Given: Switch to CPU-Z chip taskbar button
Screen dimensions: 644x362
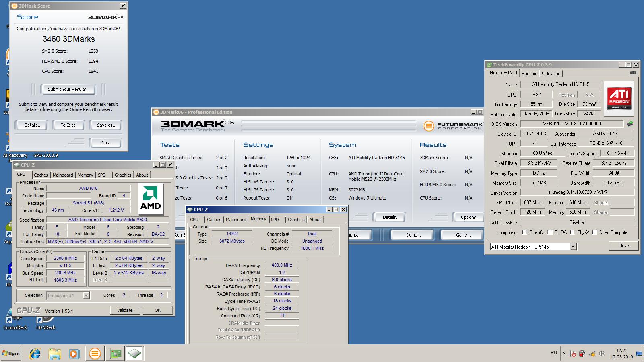Looking at the screenshot, I should (x=134, y=354).
